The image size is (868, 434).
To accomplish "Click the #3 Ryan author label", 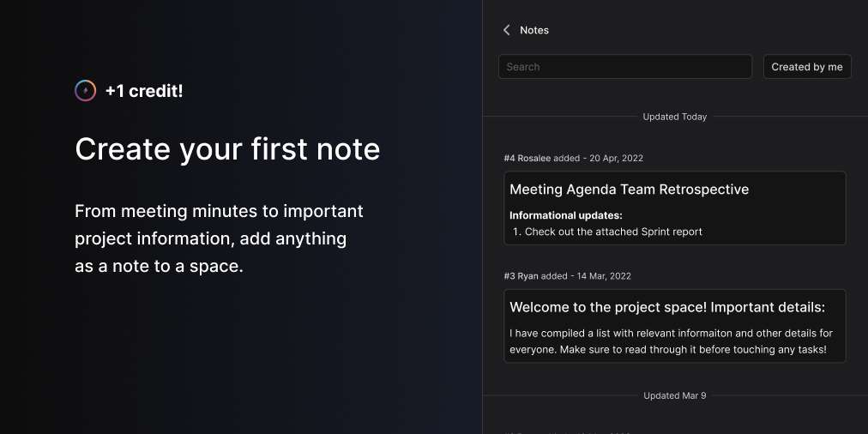I will coord(521,276).
